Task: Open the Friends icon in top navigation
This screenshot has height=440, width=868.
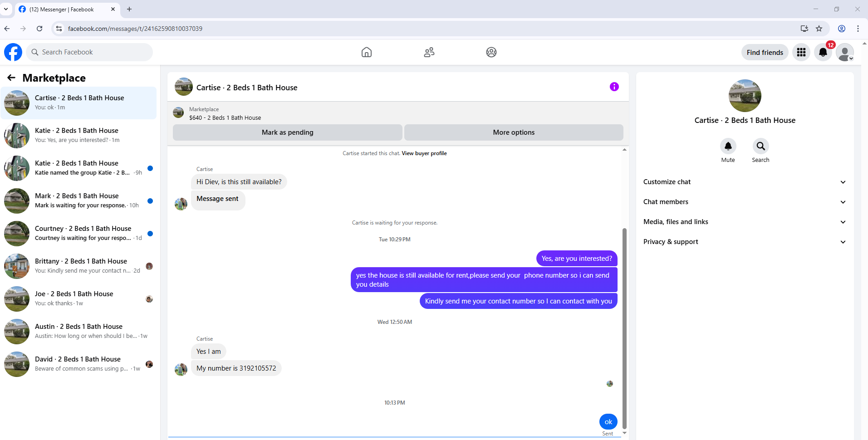Action: pos(429,52)
